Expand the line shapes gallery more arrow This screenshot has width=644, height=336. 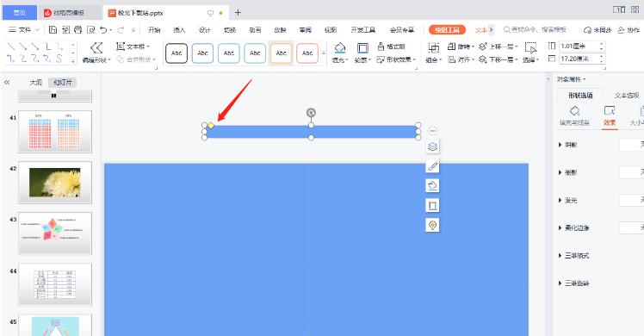click(x=73, y=60)
